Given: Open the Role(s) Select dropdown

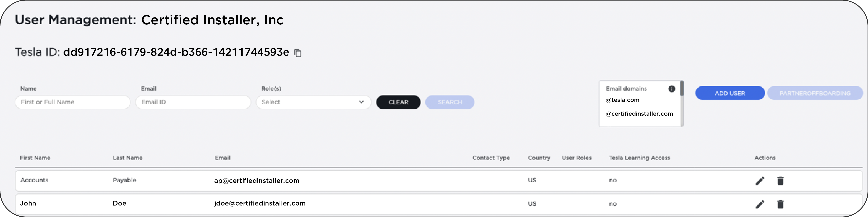Looking at the screenshot, I should (x=313, y=102).
